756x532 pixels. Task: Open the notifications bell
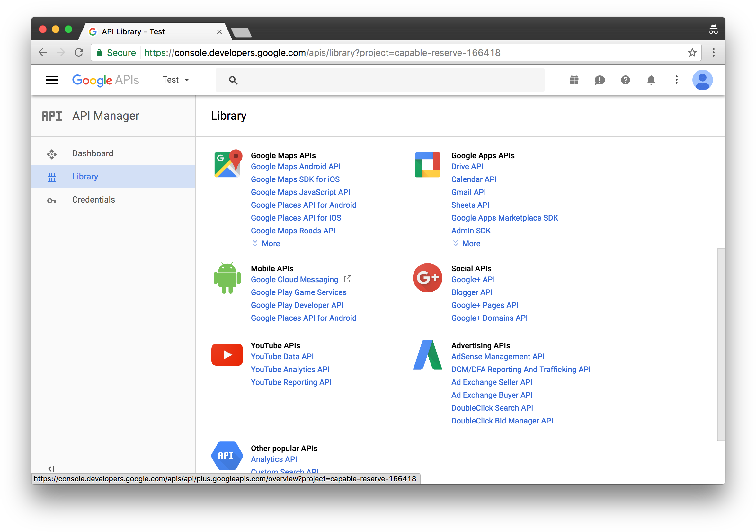[651, 80]
